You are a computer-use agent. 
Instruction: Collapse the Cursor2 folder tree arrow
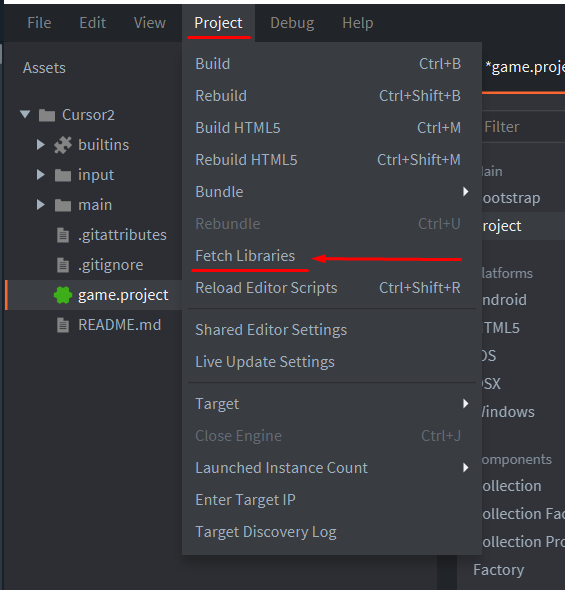click(25, 114)
